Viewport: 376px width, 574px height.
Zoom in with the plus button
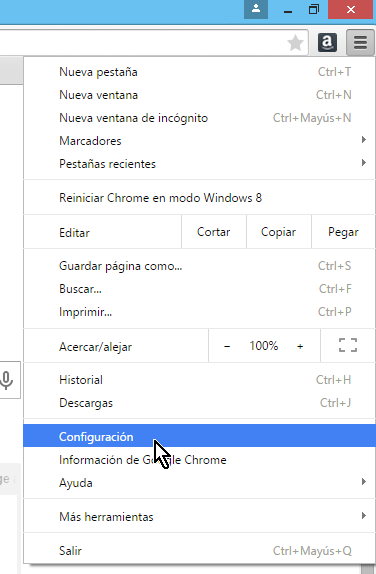click(x=300, y=346)
